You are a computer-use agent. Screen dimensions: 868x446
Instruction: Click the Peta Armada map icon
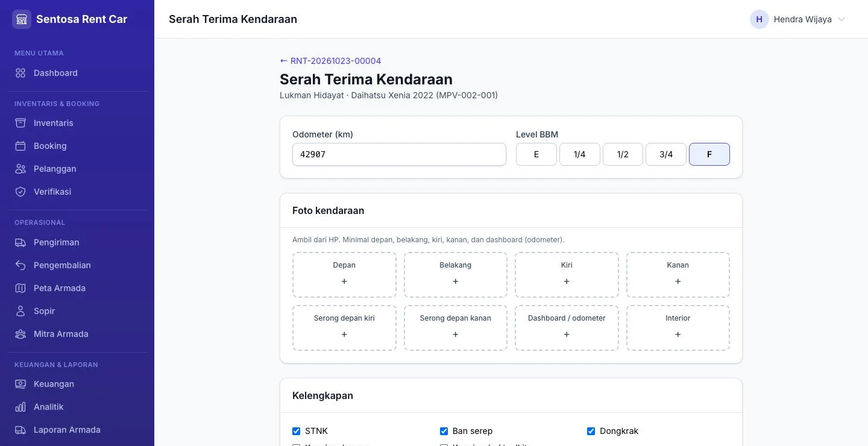[20, 288]
